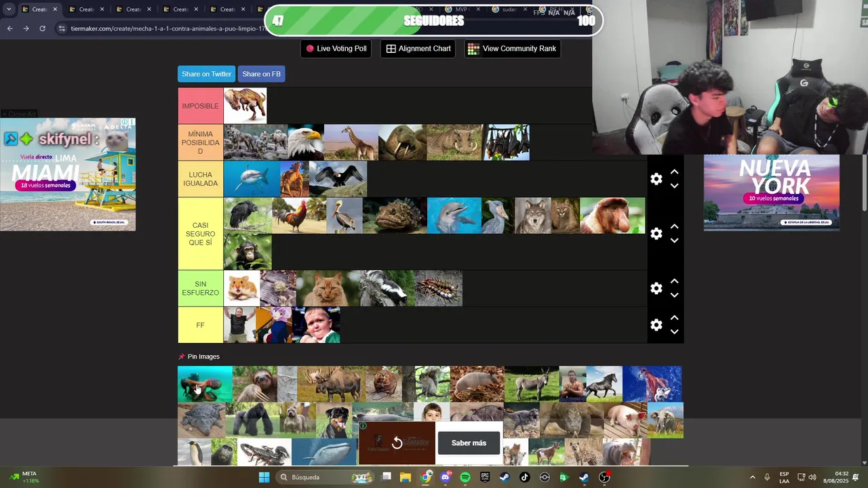Image resolution: width=868 pixels, height=488 pixels.
Task: Reload the tiermaker page
Action: point(42,28)
